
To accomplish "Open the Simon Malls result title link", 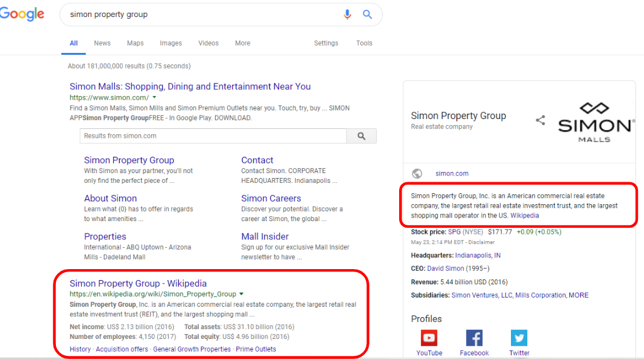I will [x=190, y=87].
